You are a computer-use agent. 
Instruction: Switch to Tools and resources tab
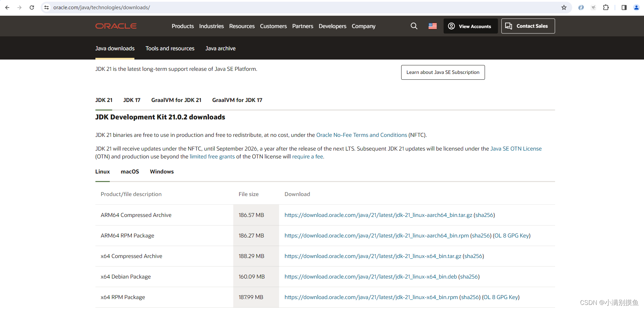point(170,48)
